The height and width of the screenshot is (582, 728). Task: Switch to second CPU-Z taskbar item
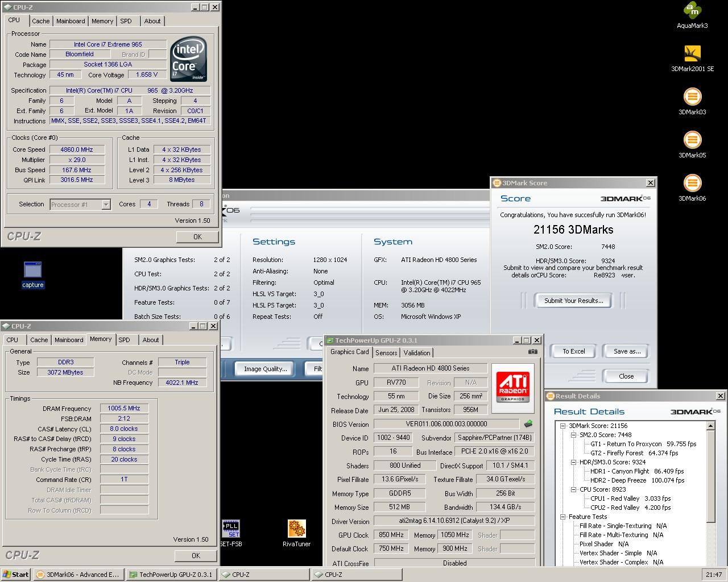[357, 575]
